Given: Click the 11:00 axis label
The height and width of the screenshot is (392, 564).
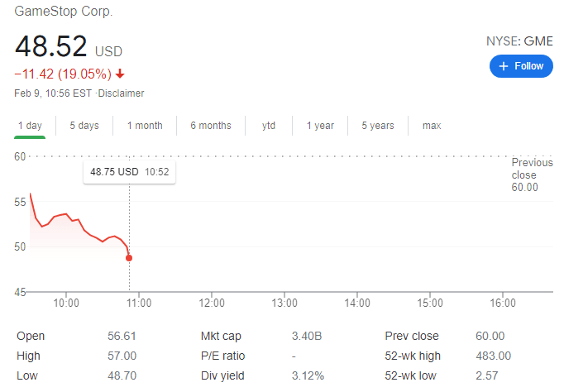Looking at the screenshot, I should [139, 303].
